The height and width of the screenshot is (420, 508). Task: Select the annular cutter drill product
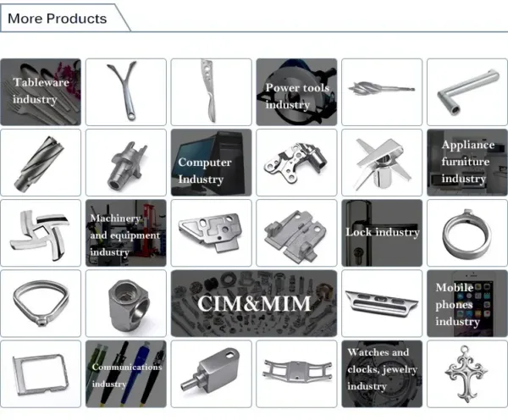tap(41, 163)
